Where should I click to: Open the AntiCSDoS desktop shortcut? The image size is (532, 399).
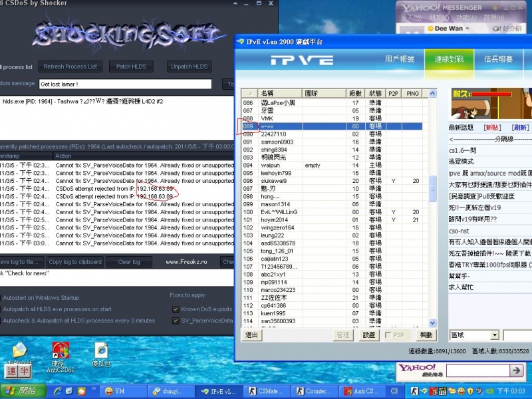coord(61,351)
